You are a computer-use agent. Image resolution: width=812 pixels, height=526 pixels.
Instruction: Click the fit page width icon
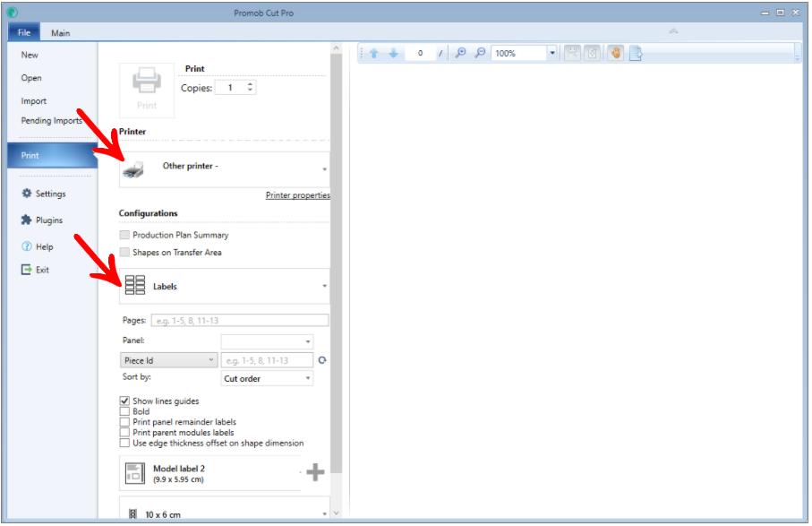click(x=572, y=53)
